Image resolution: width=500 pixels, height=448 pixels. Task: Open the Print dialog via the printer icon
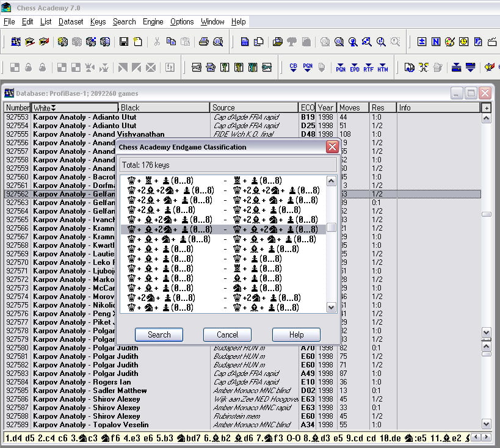pyautogui.click(x=205, y=42)
